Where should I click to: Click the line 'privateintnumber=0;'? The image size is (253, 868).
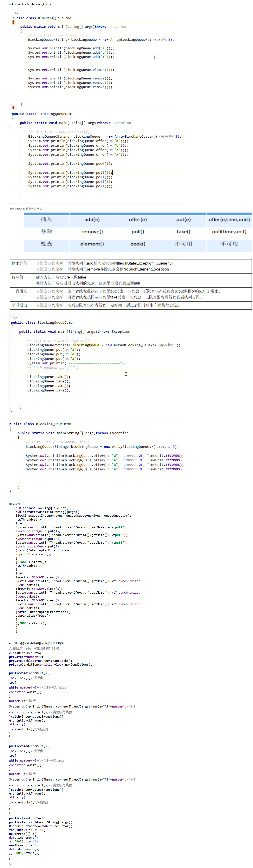[26, 657]
